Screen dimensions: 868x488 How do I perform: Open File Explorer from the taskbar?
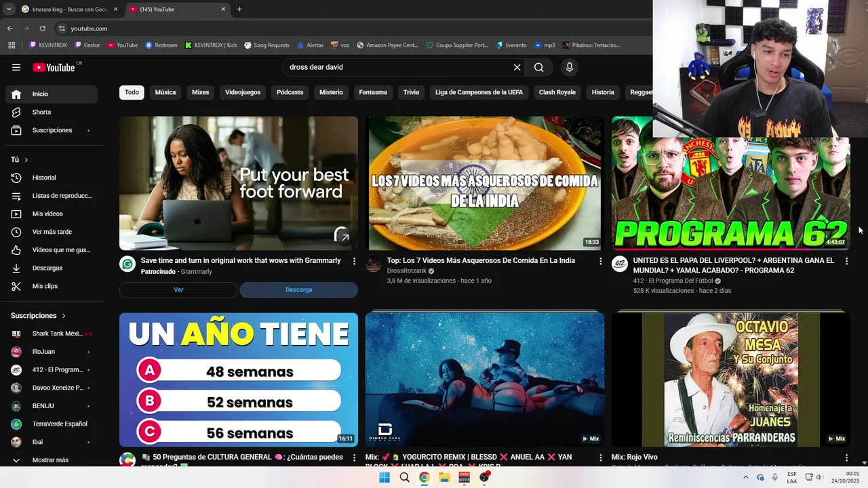[x=444, y=477]
